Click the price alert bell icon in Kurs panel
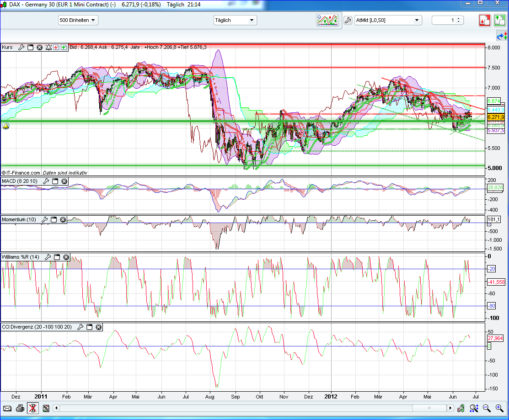The width and height of the screenshot is (509, 420). (48, 47)
